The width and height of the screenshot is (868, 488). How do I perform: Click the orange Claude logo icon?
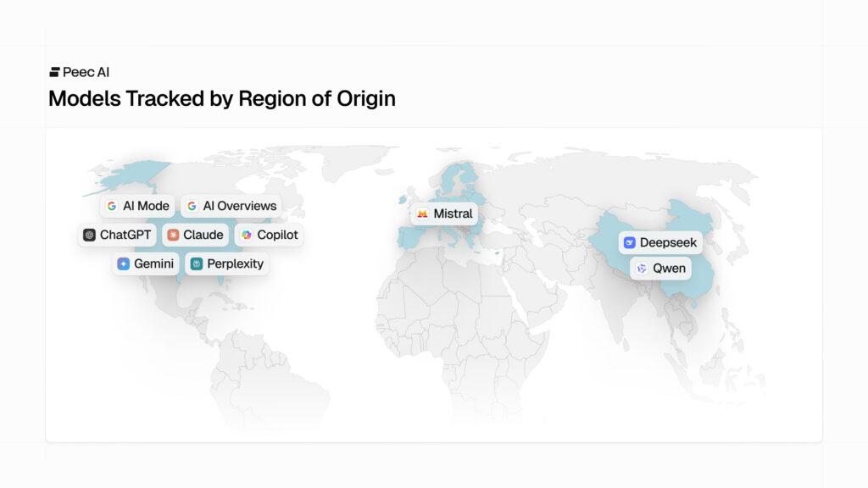pos(173,235)
